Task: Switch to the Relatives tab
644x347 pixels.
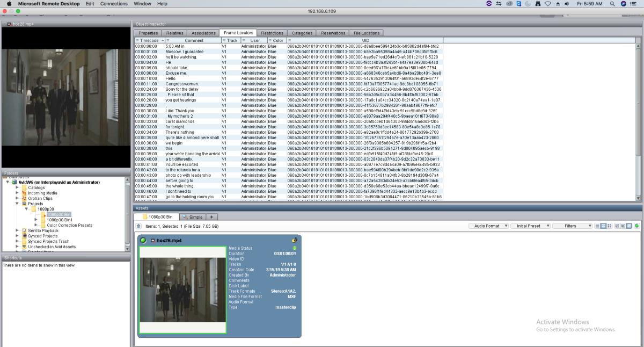Action: click(175, 33)
